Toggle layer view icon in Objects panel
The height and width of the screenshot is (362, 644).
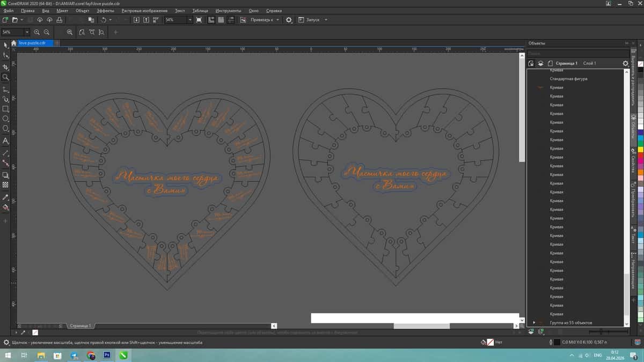click(540, 63)
